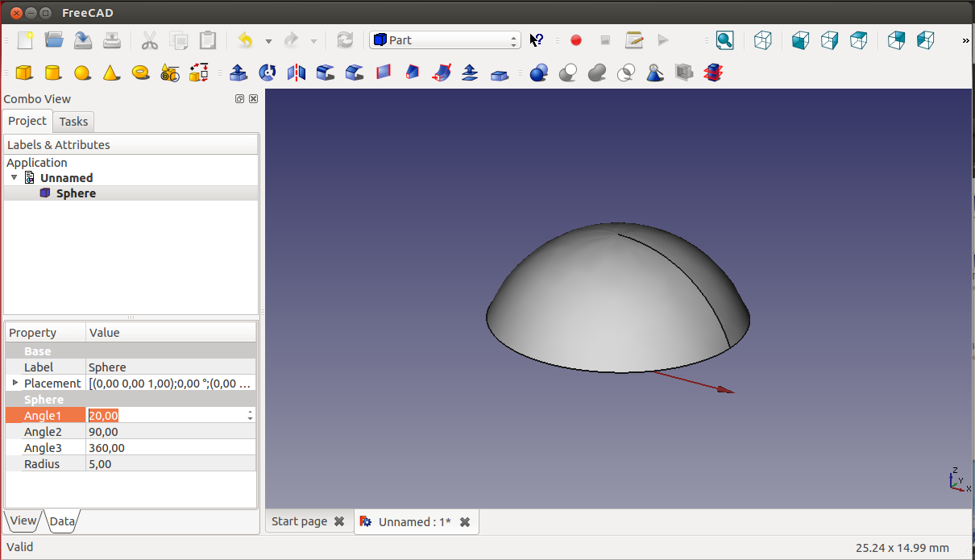Expand the Placement property row
The width and height of the screenshot is (975, 560).
point(15,383)
